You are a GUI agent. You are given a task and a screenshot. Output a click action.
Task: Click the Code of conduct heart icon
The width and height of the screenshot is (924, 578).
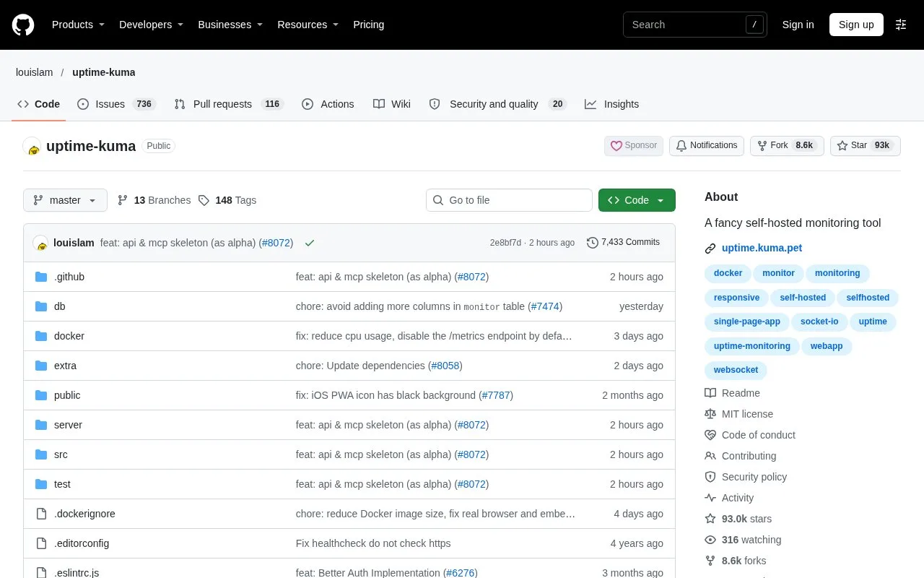(710, 435)
